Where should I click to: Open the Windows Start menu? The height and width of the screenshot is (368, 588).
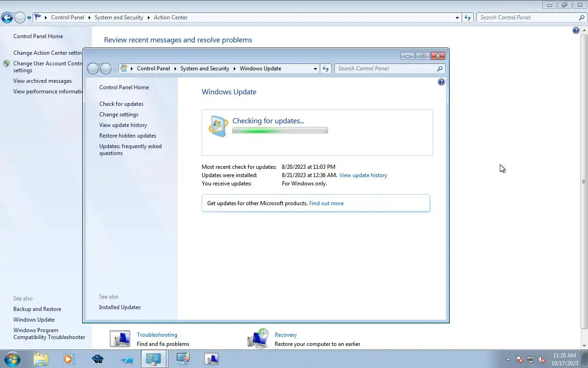(x=12, y=359)
